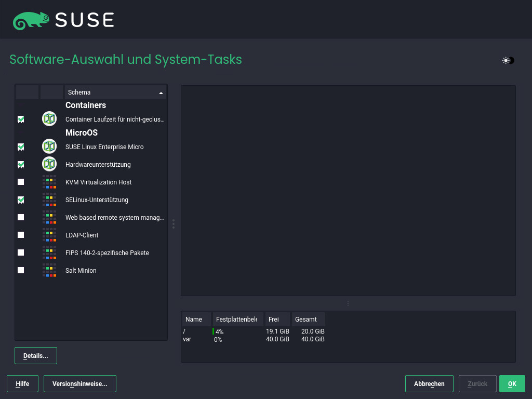Click the LDAP-Client pattern icon
532x399 pixels.
tap(49, 235)
